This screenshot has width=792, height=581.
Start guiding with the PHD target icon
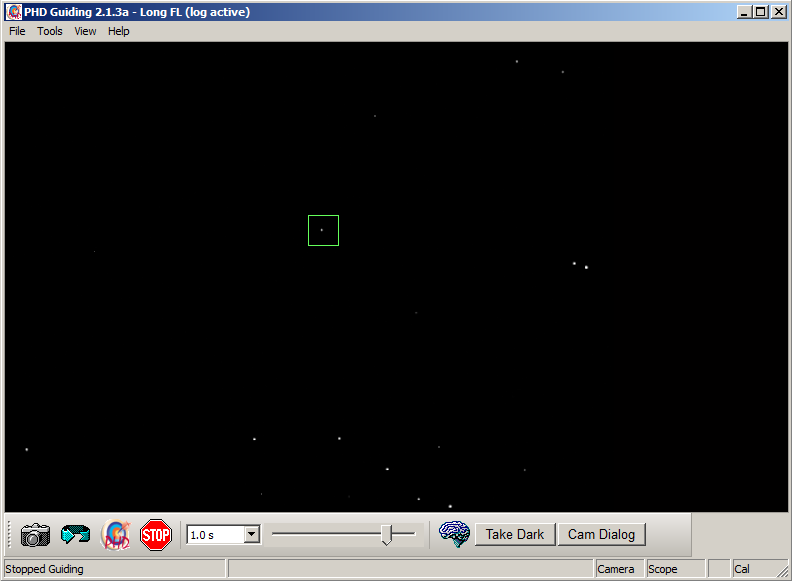pos(116,535)
